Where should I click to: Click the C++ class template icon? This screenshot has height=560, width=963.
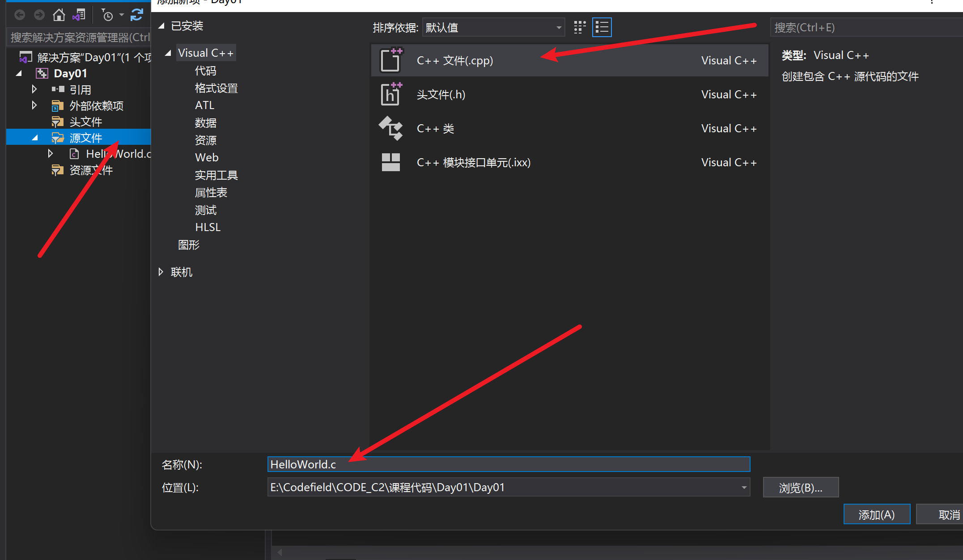point(391,128)
